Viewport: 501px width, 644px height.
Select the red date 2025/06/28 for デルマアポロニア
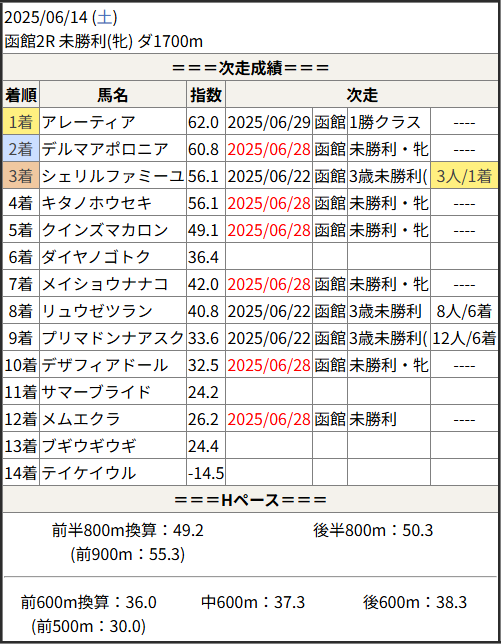(x=269, y=149)
